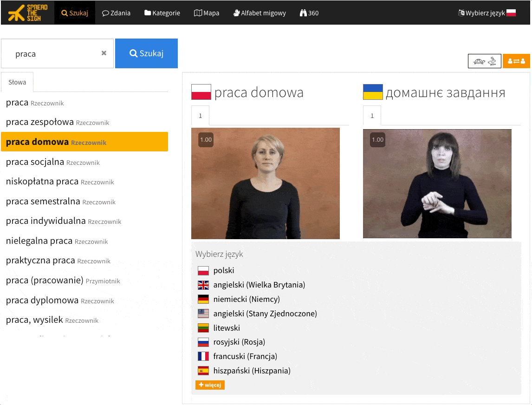Image resolution: width=532 pixels, height=405 pixels.
Task: Go to the Zdania menu item
Action: [x=116, y=13]
